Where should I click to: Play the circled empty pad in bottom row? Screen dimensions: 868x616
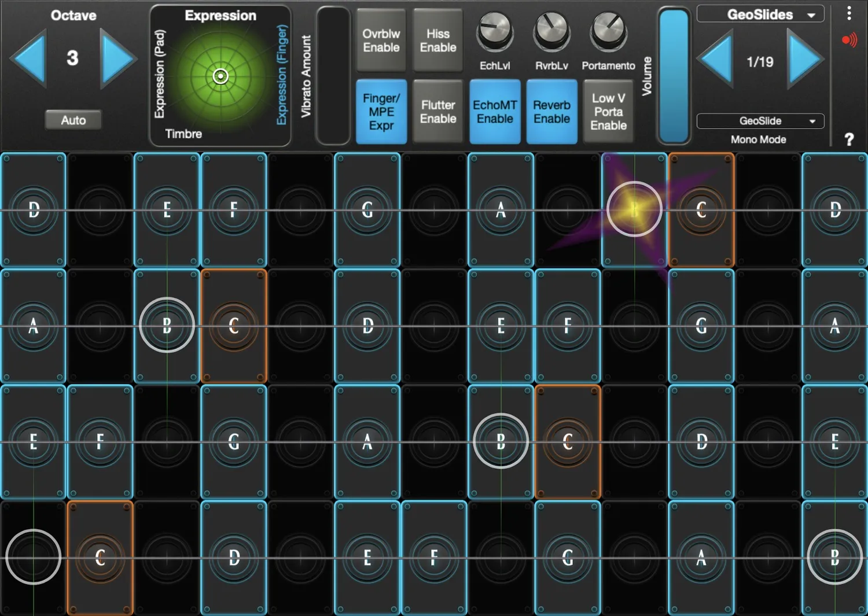coord(33,558)
